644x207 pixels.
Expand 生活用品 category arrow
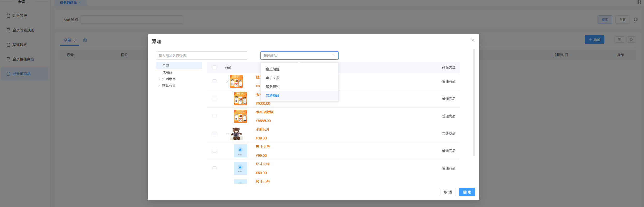[x=159, y=79]
